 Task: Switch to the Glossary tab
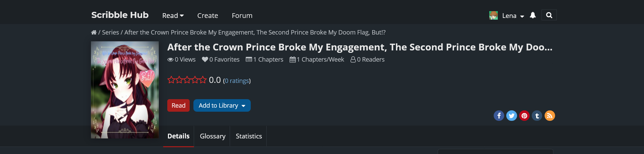coord(212,136)
